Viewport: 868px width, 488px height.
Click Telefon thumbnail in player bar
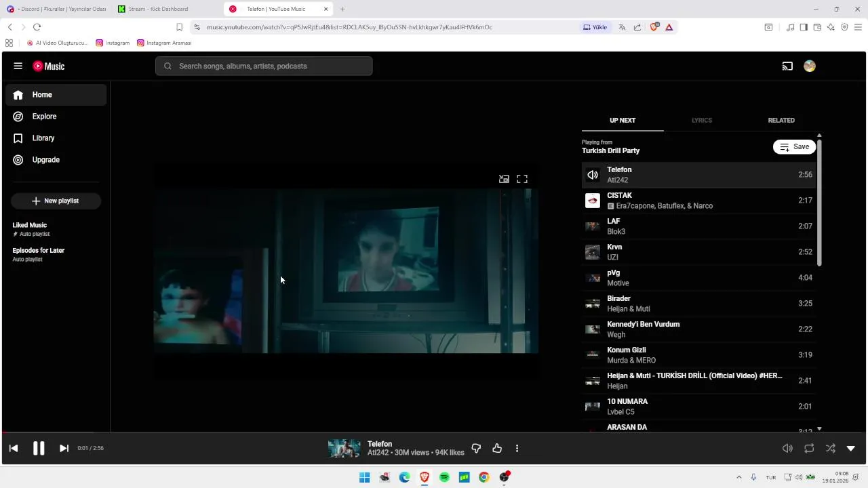coord(344,448)
